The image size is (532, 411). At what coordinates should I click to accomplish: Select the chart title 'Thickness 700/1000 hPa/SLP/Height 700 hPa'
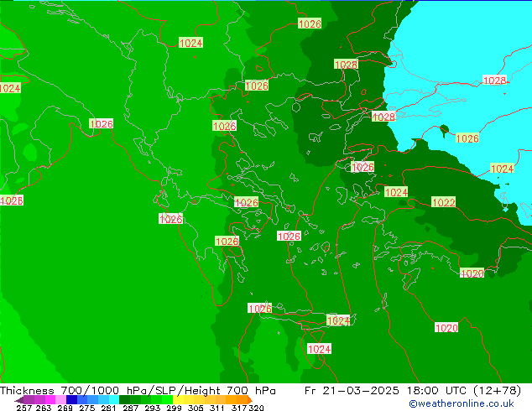(x=138, y=390)
